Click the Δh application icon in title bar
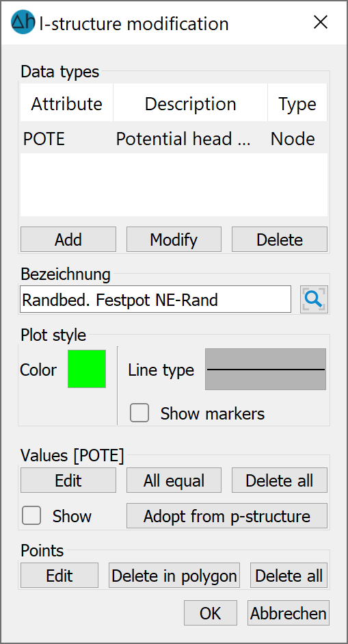 pos(23,22)
